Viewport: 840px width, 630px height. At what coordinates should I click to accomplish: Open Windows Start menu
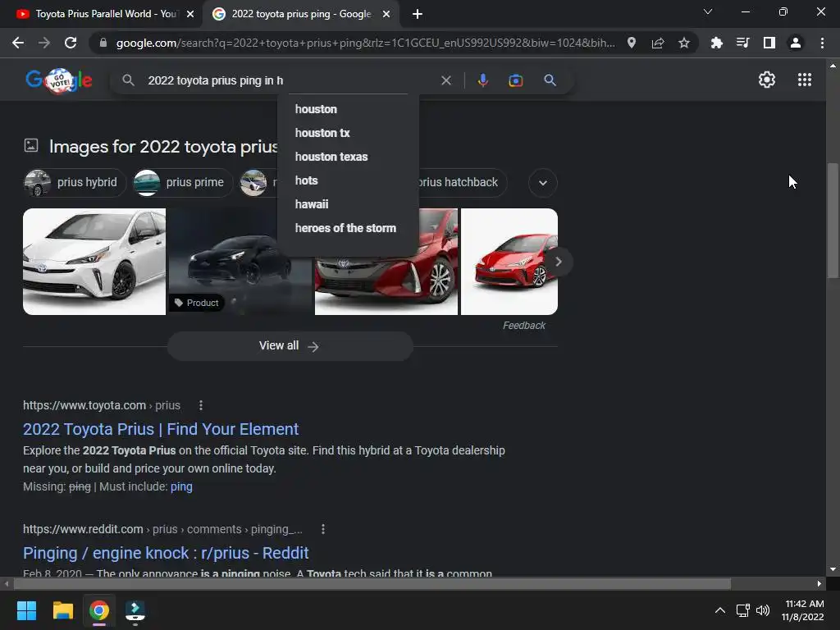26,610
